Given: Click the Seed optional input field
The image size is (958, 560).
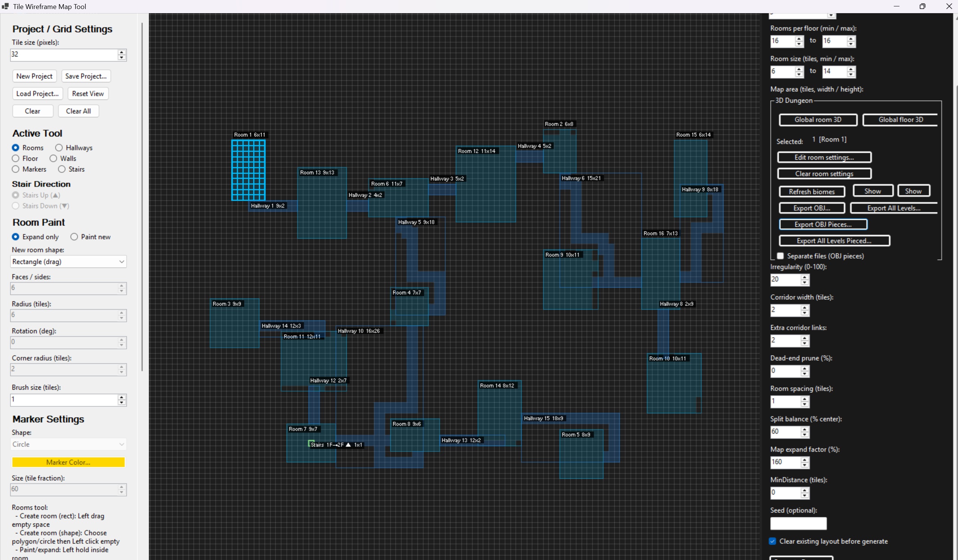Looking at the screenshot, I should pos(798,523).
